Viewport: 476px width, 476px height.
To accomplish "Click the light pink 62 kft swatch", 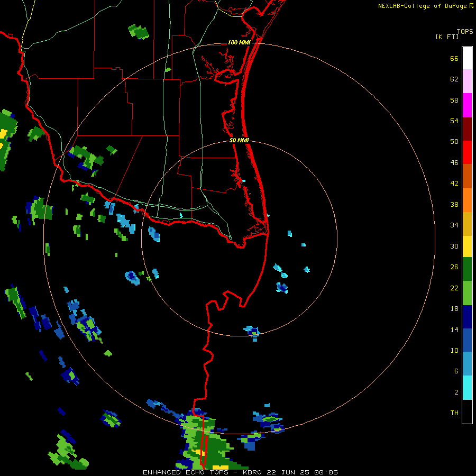I will (467, 81).
